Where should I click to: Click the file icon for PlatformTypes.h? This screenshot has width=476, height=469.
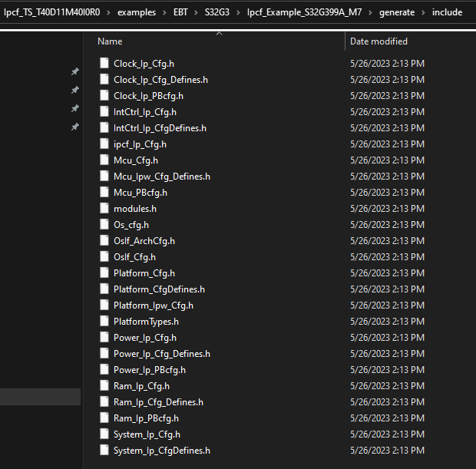(106, 321)
